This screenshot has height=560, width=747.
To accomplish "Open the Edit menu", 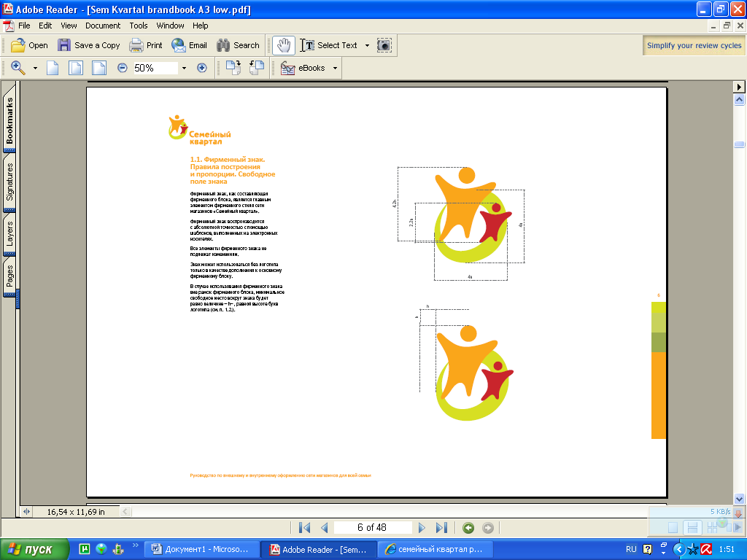I will [x=45, y=26].
